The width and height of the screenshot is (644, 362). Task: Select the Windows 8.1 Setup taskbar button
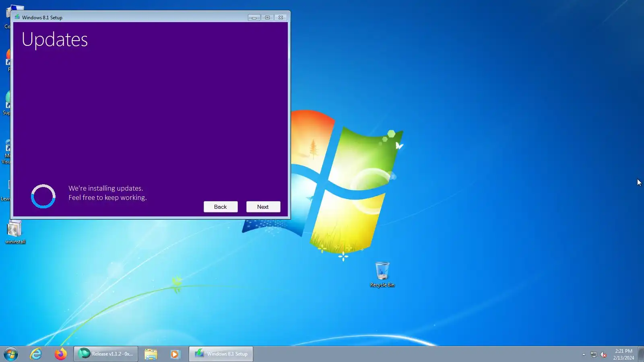(x=221, y=354)
